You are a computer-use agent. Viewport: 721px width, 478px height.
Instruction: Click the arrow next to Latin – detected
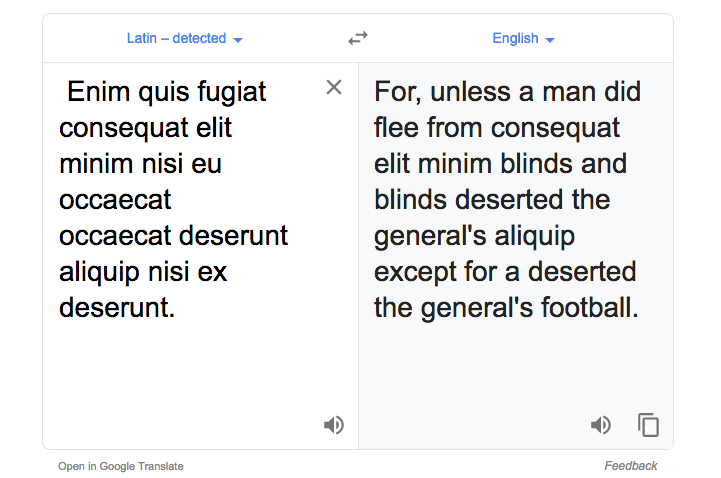[x=238, y=40]
